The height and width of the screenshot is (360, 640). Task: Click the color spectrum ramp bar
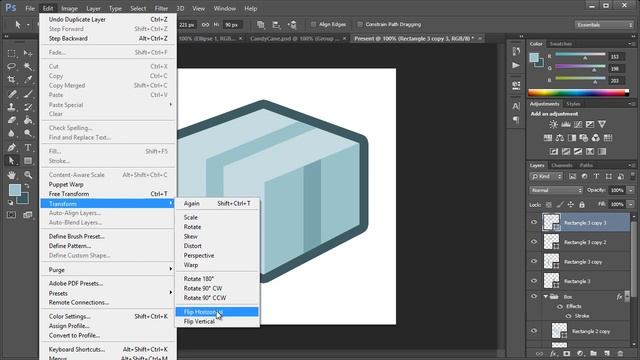point(578,93)
